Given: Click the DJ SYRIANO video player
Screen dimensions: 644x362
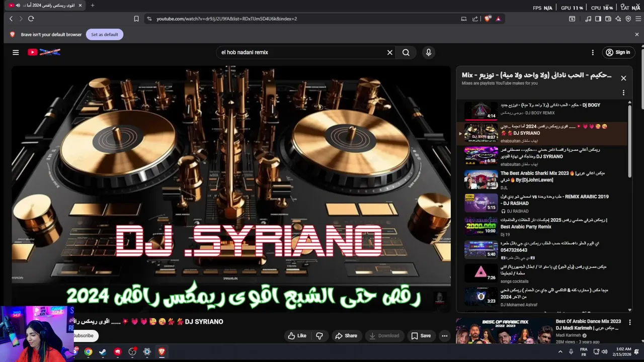Looking at the screenshot, I should (x=231, y=189).
